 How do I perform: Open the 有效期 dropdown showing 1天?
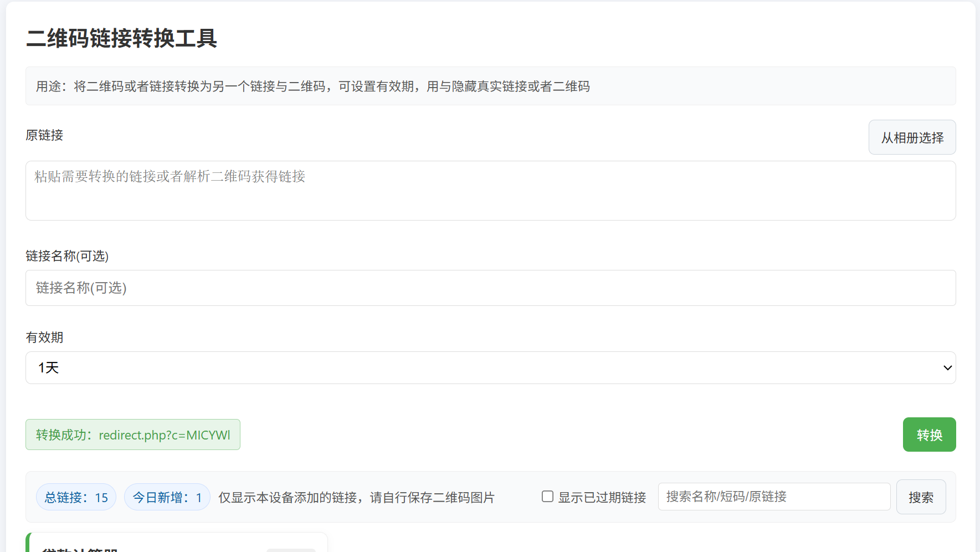click(x=490, y=368)
